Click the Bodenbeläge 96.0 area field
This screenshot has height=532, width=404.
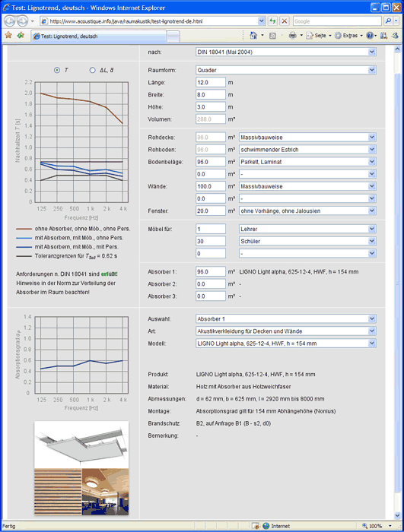(211, 162)
